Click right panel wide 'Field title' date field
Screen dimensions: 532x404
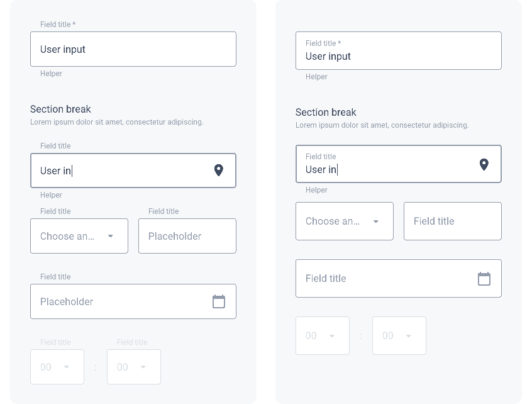coord(385,278)
